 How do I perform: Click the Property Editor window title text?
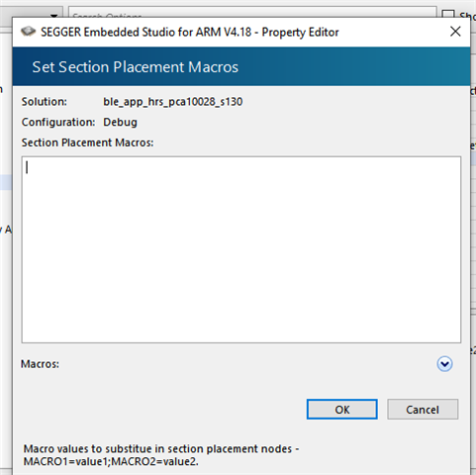click(x=190, y=32)
